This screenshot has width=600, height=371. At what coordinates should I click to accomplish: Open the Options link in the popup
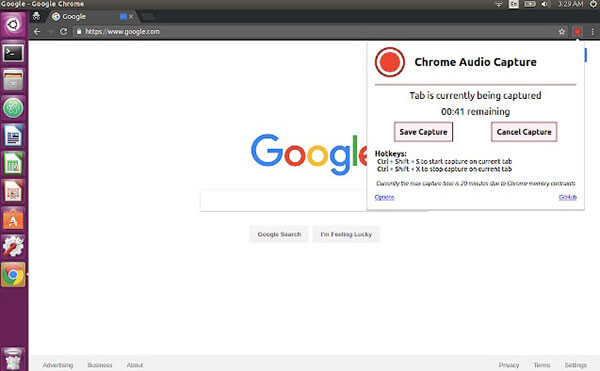384,197
